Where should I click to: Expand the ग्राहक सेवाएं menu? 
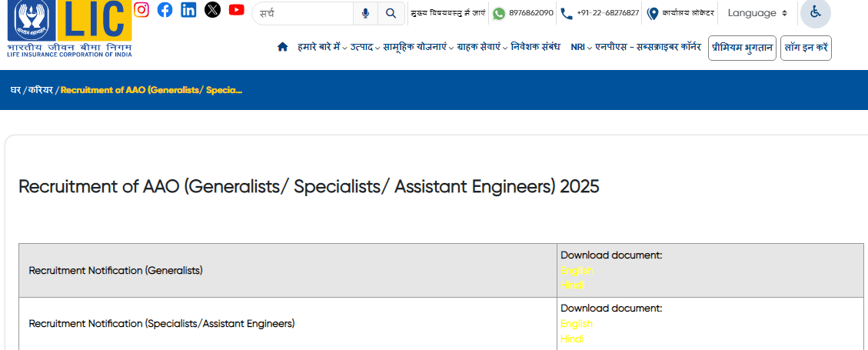point(482,47)
